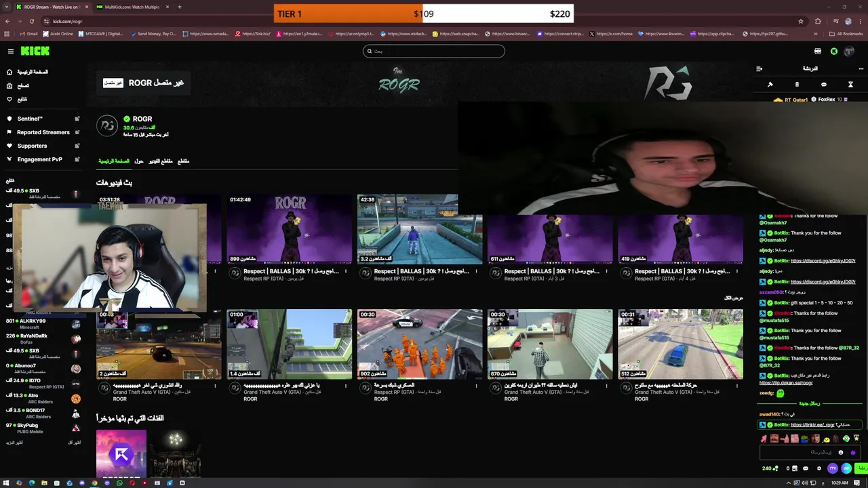Open Reported Streamers sidebar link
The height and width of the screenshot is (488, 868).
tap(43, 132)
